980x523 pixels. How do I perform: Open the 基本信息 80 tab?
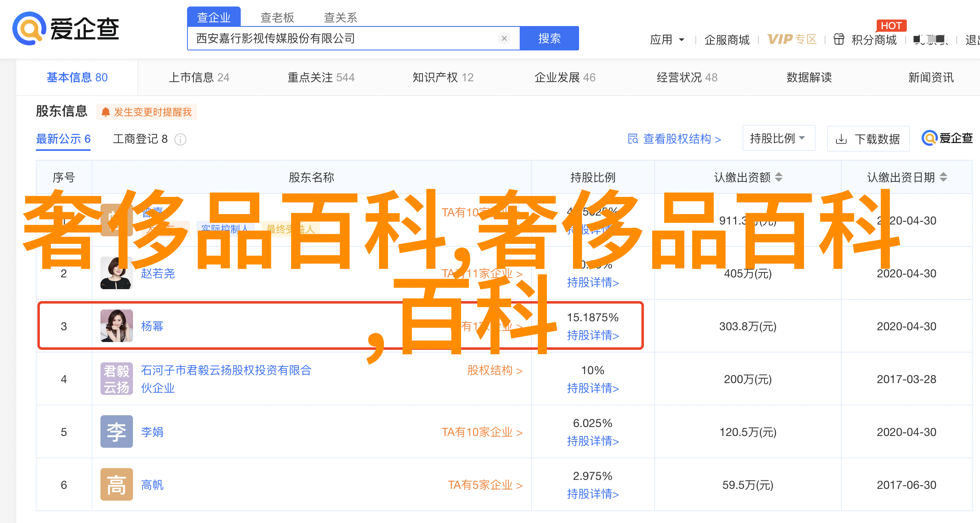[x=77, y=77]
